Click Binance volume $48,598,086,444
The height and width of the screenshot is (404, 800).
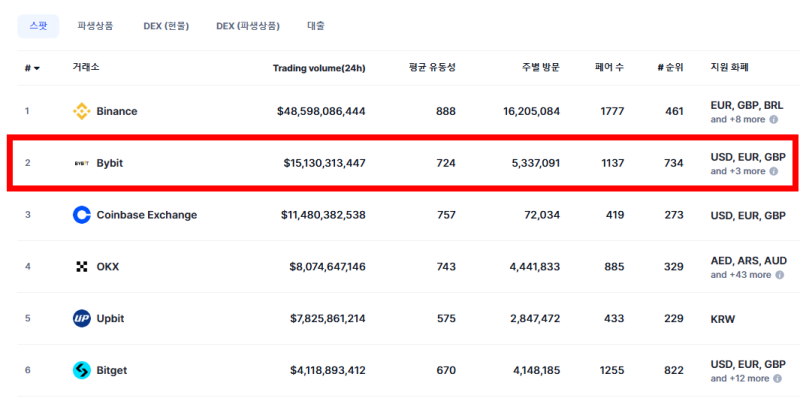321,111
